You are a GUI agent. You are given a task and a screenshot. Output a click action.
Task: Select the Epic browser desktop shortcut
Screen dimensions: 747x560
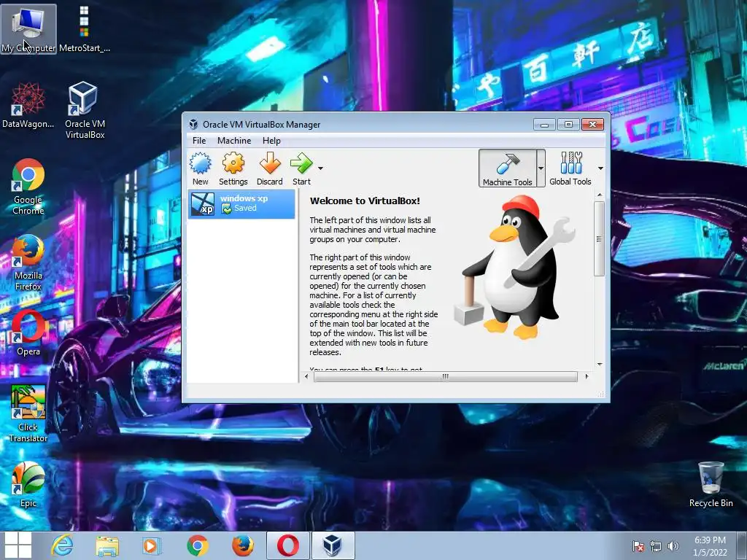(28, 484)
